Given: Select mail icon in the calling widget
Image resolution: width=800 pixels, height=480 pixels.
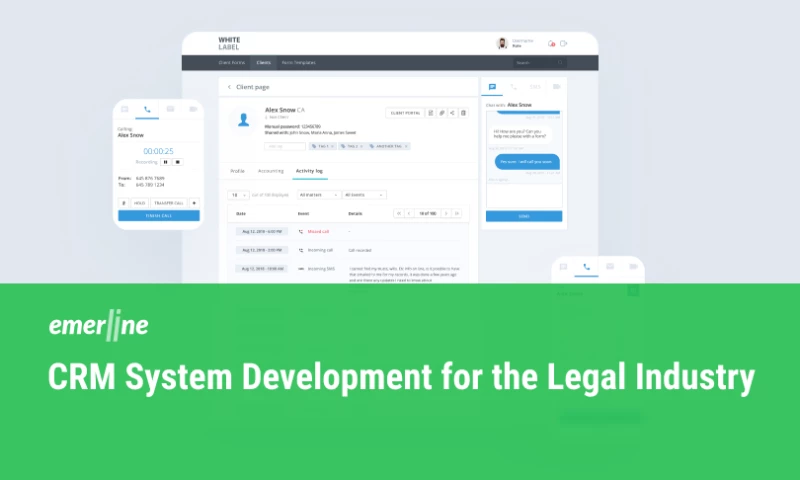Looking at the screenshot, I should click(x=170, y=109).
